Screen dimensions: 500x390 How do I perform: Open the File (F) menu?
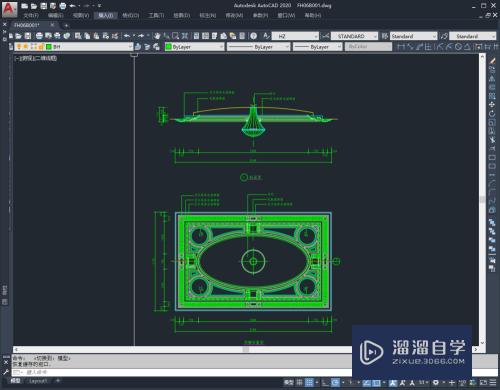pyautogui.click(x=31, y=15)
